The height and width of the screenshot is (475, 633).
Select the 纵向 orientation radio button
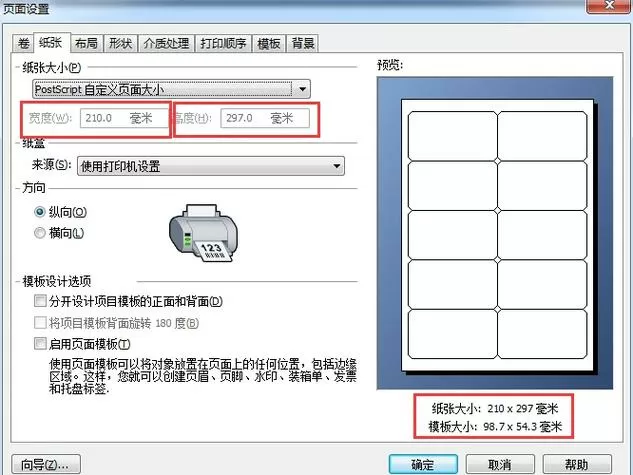pyautogui.click(x=40, y=212)
